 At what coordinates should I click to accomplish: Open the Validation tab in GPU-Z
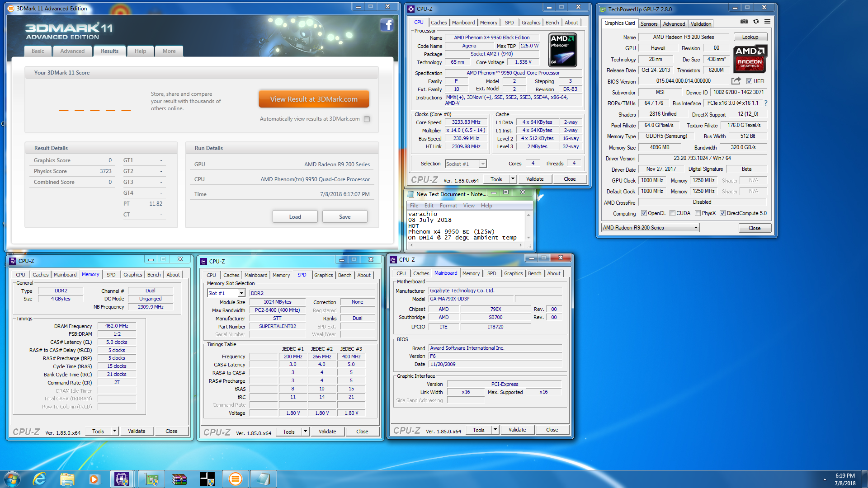(701, 24)
